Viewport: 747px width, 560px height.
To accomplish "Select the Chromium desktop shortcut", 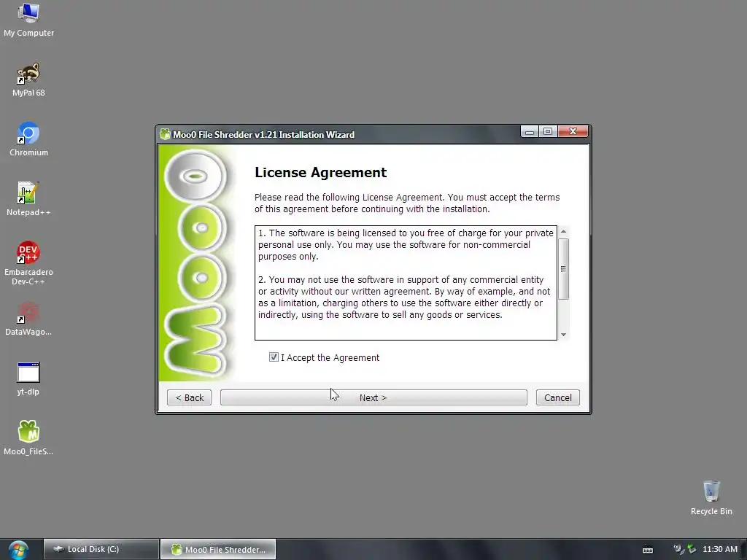I will 28,139.
